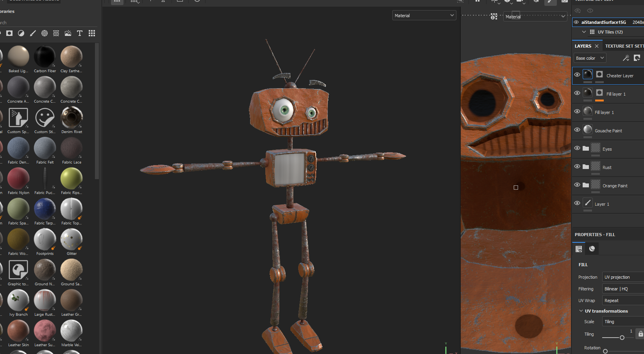Close the LAYERS tab
The image size is (644, 354).
tap(597, 46)
